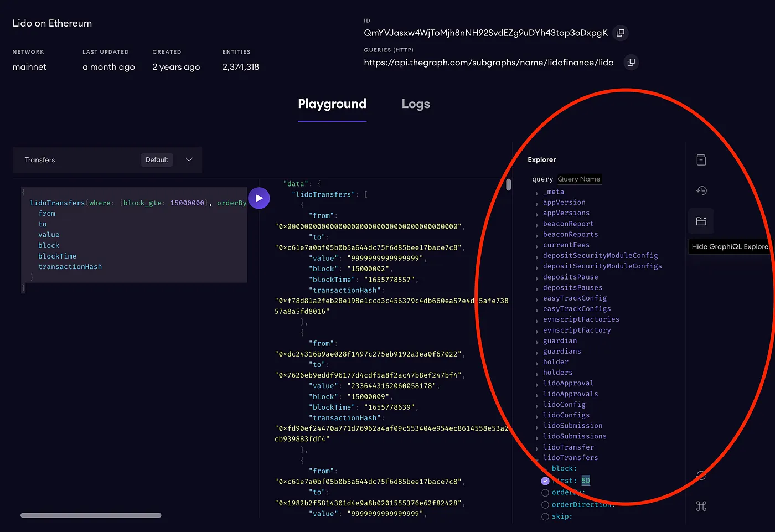
Task: Open the Transfers saved query dropdown
Action: pos(189,160)
